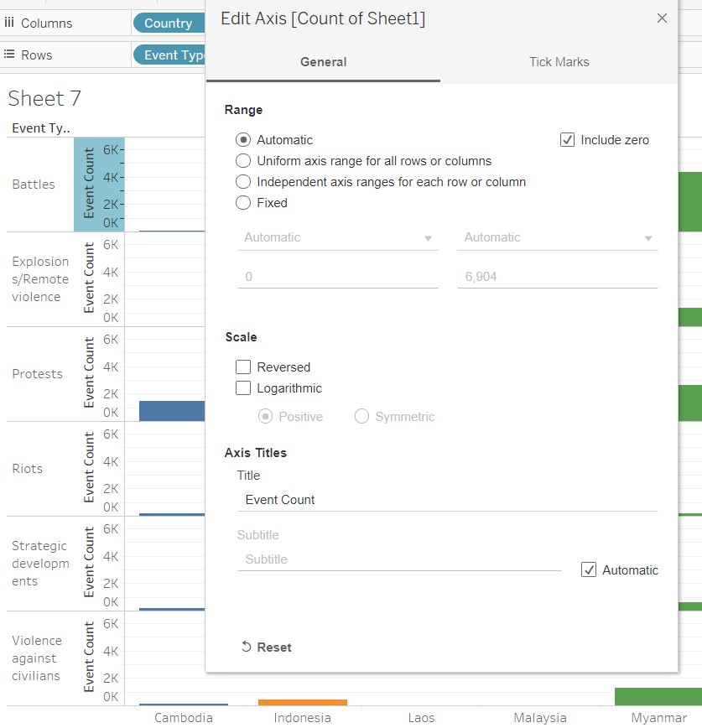Click the Reset button

[266, 647]
